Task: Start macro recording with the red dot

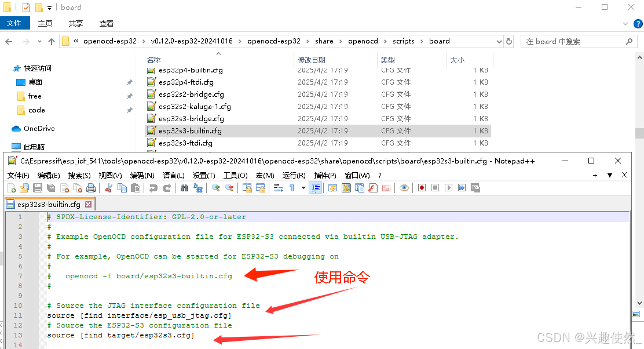Action: coord(422,188)
